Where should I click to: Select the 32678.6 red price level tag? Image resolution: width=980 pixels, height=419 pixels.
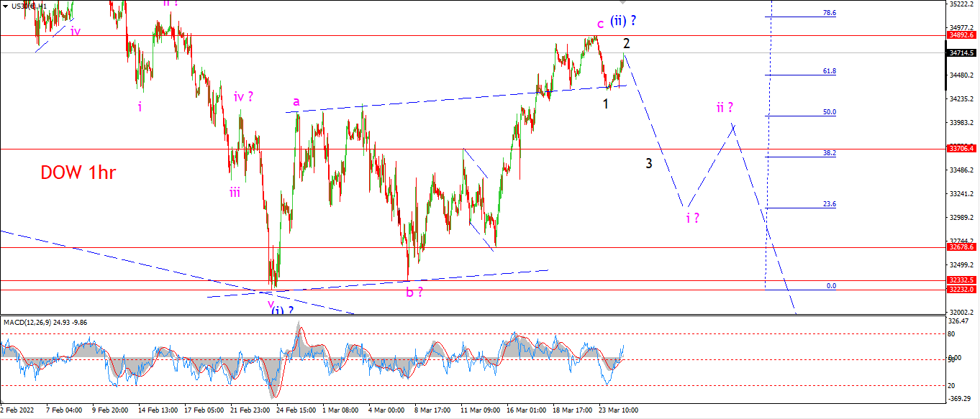[x=962, y=247]
